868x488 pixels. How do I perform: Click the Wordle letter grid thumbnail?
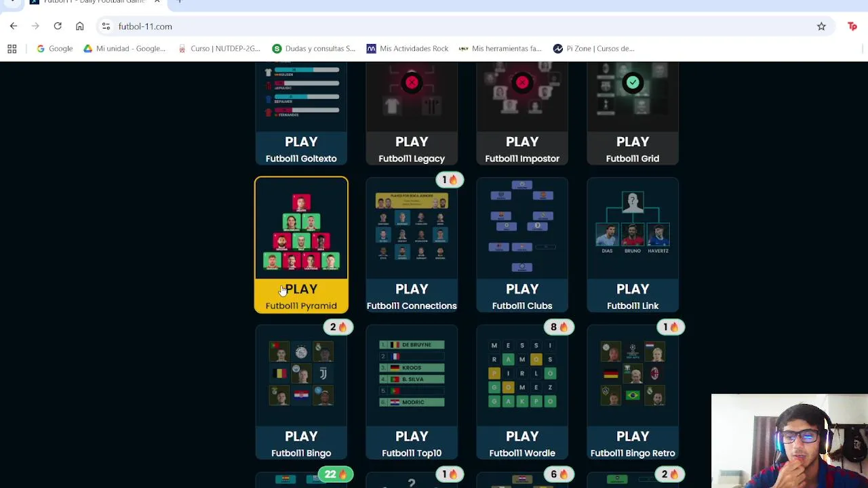tap(522, 373)
